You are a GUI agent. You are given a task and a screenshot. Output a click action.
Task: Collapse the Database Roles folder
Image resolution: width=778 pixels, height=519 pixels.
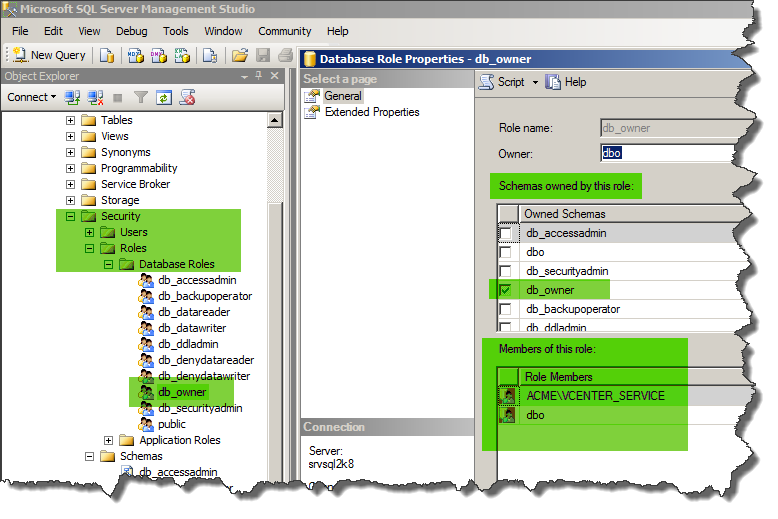click(x=108, y=264)
